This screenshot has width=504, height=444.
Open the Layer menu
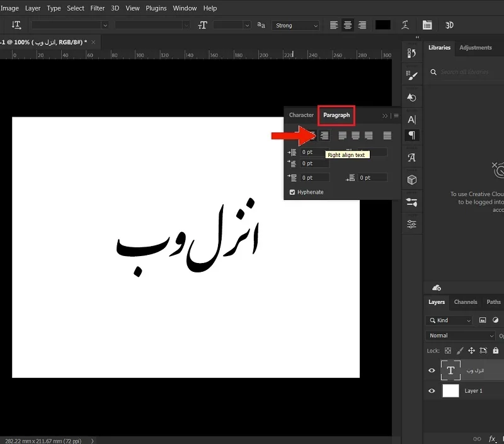coord(33,8)
